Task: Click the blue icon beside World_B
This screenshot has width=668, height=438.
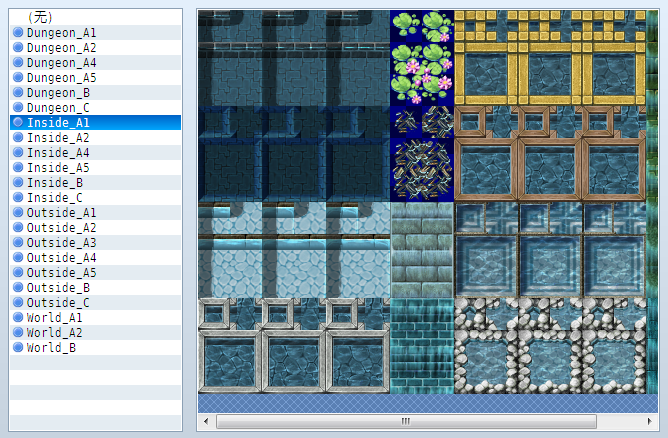Action: (x=18, y=347)
